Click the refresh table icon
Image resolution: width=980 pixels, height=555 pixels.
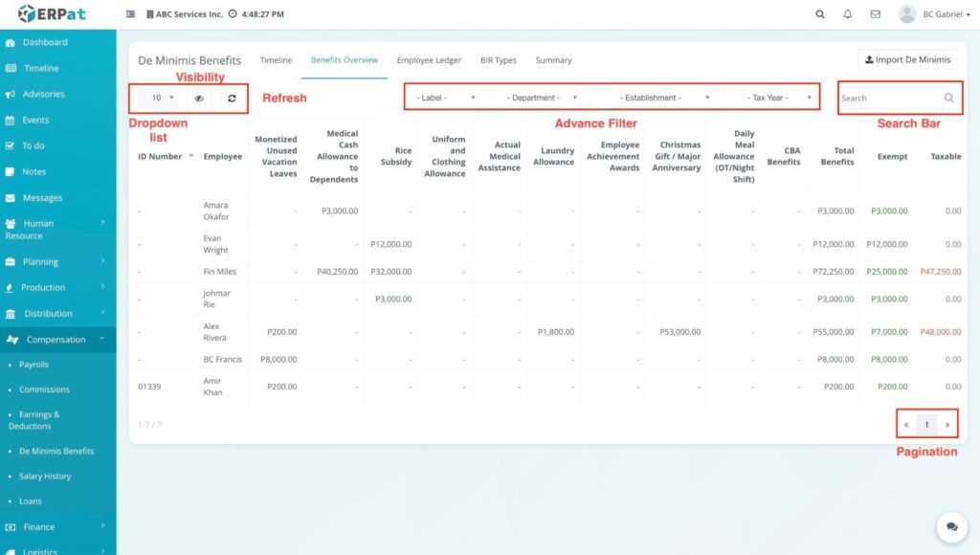click(x=232, y=98)
